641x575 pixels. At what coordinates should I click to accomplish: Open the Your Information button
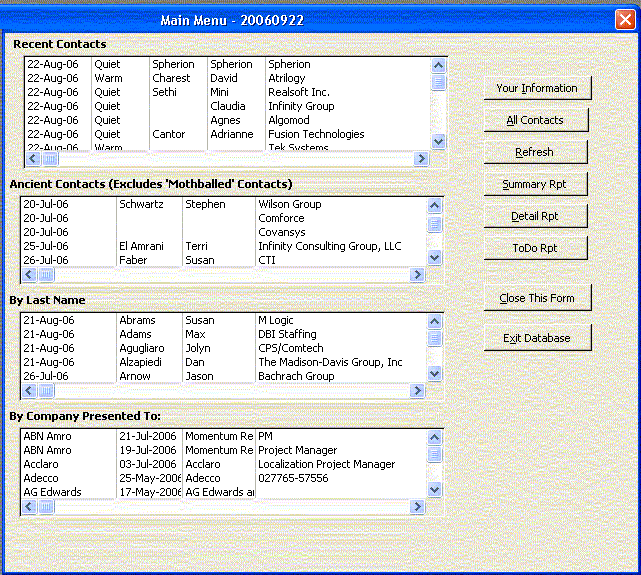(537, 88)
